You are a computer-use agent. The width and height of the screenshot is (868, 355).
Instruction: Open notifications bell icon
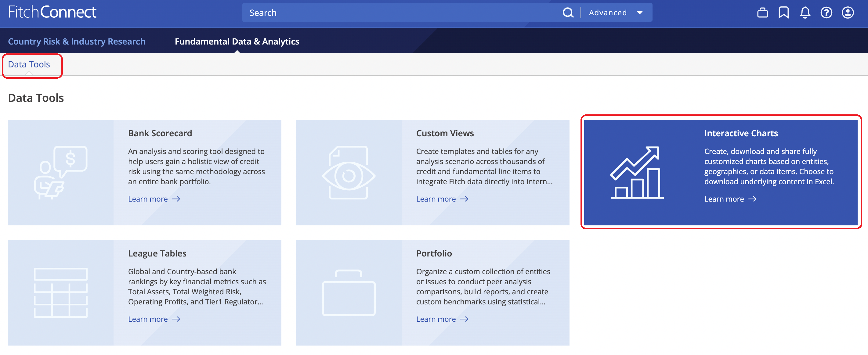(805, 13)
